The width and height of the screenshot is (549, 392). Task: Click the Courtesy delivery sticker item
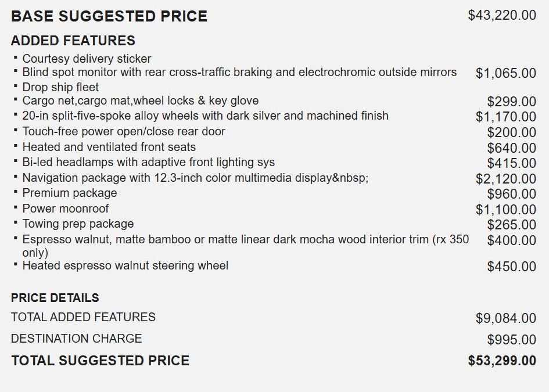pos(87,59)
